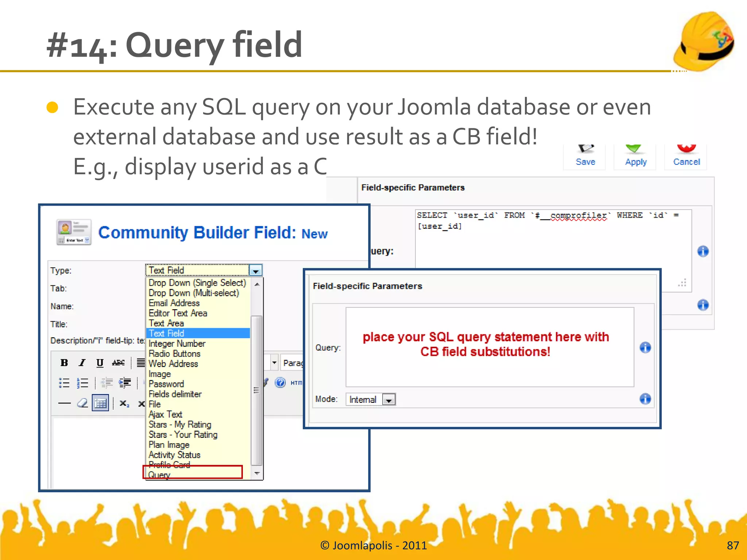The height and width of the screenshot is (560, 747).
Task: Click the HTML source edit icon
Action: 296,383
